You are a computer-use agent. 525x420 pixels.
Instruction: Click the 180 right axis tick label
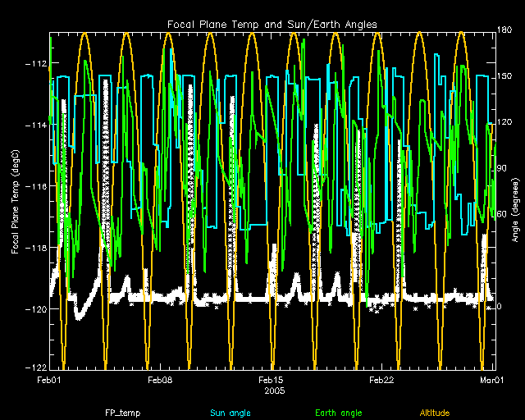504,30
